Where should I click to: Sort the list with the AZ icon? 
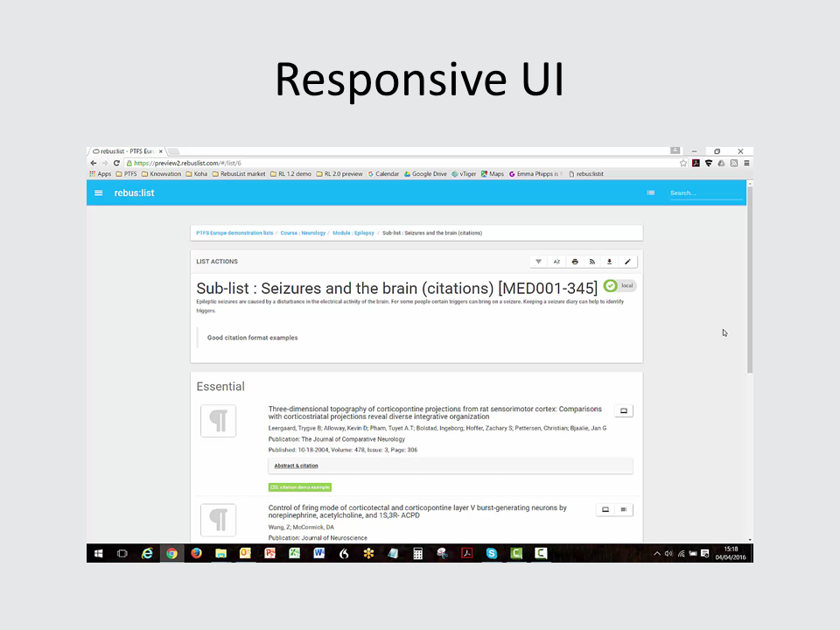[556, 262]
